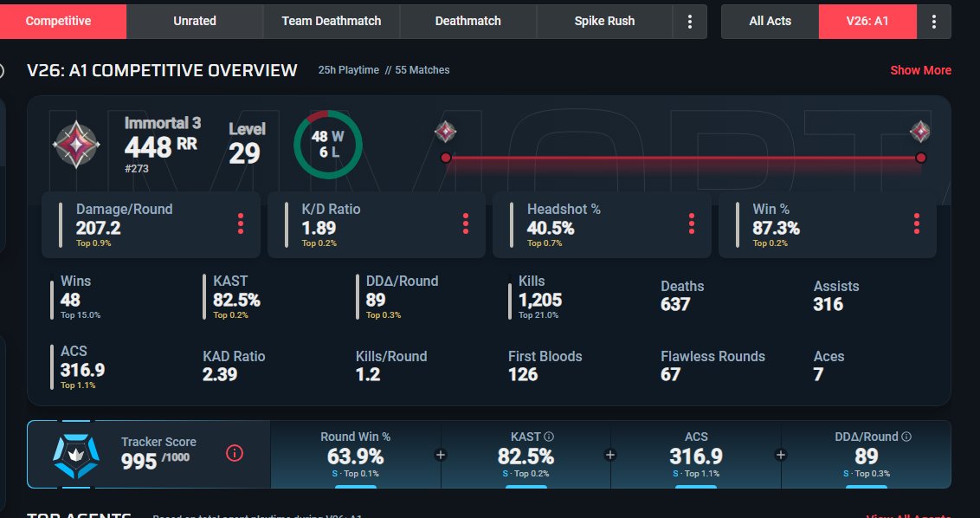Click the right rank marker on rating line
Image resolution: width=980 pixels, height=518 pixels.
click(920, 158)
